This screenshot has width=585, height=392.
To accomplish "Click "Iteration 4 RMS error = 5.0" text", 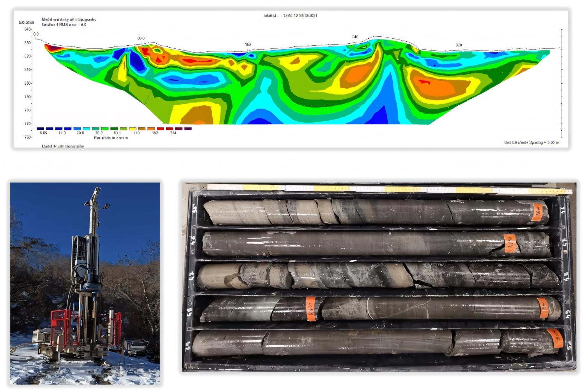I will click(64, 25).
